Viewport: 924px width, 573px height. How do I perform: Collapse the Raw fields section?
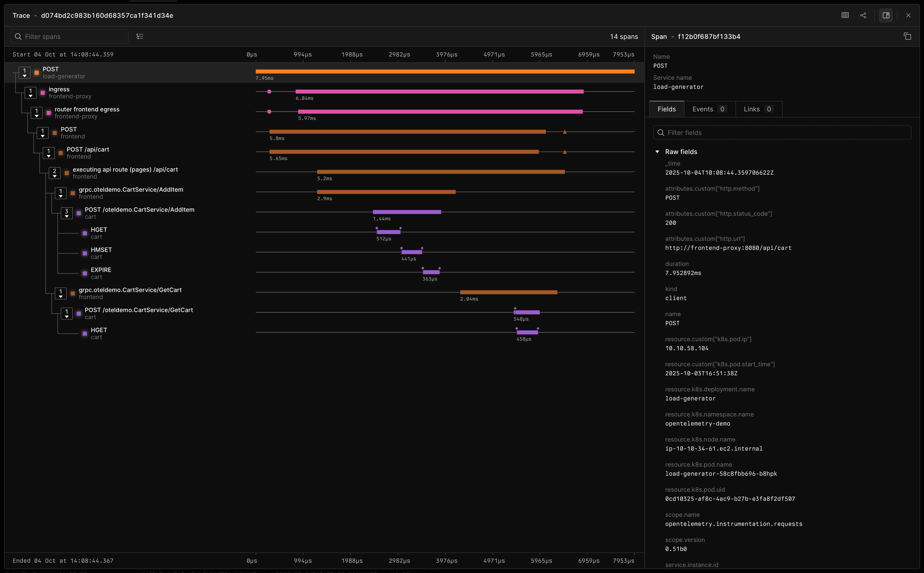point(657,152)
